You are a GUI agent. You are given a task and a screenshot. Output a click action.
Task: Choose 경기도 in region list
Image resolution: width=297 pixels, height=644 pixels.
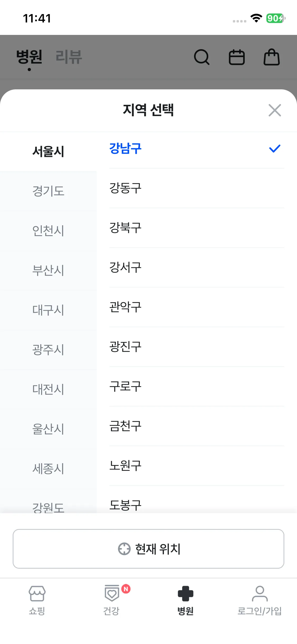click(48, 191)
